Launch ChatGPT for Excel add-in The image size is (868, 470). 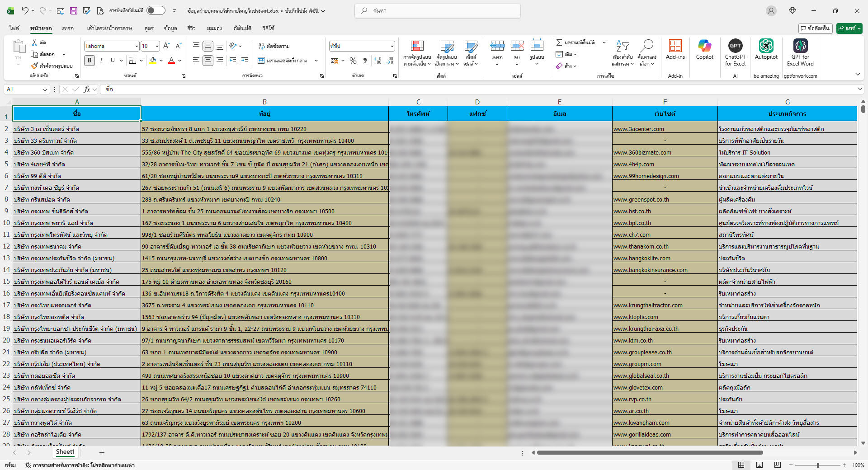[735, 50]
